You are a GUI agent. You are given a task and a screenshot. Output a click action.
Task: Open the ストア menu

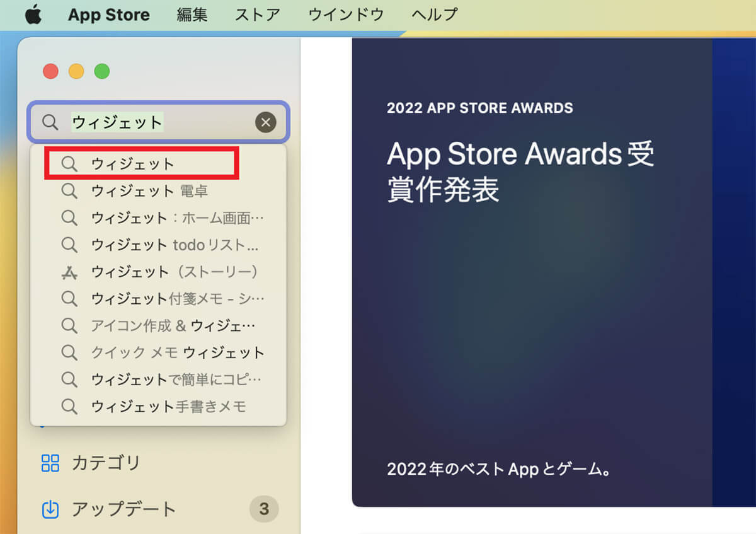258,15
